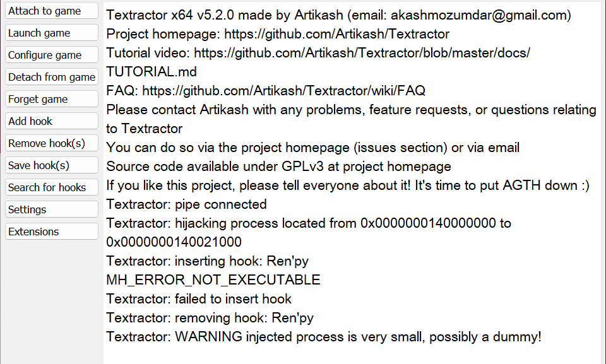Image resolution: width=606 pixels, height=364 pixels.
Task: Click the 'failed to insert hook' message
Action: (x=198, y=298)
